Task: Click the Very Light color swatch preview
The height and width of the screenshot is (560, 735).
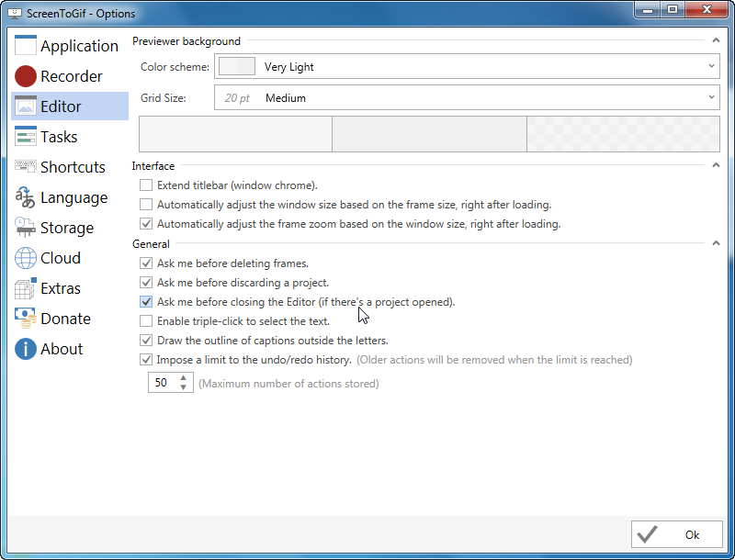Action: [x=237, y=66]
